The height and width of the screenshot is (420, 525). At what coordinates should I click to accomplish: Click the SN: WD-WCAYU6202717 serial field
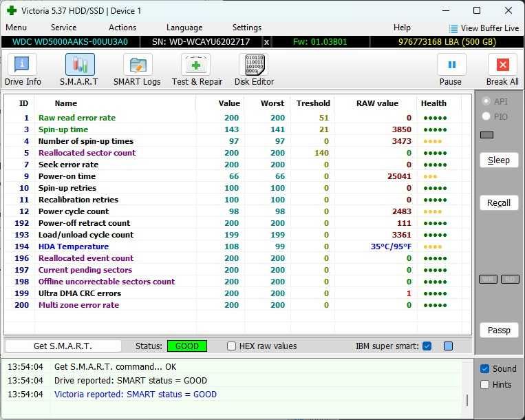(x=201, y=42)
